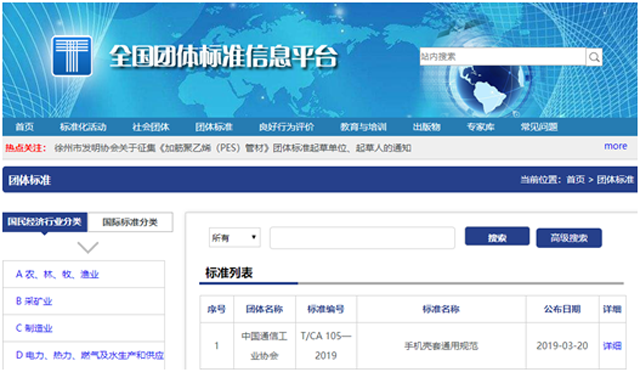Click 首页 in the breadcrumb trail

[x=576, y=180]
